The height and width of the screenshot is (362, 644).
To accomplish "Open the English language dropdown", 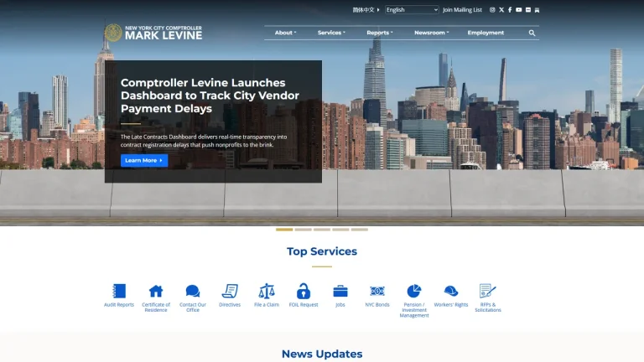I will pos(412,10).
